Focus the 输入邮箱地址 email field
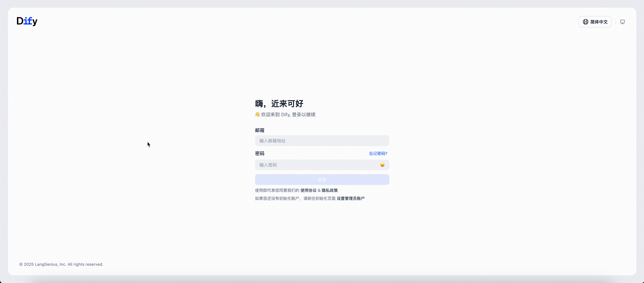 (322, 141)
